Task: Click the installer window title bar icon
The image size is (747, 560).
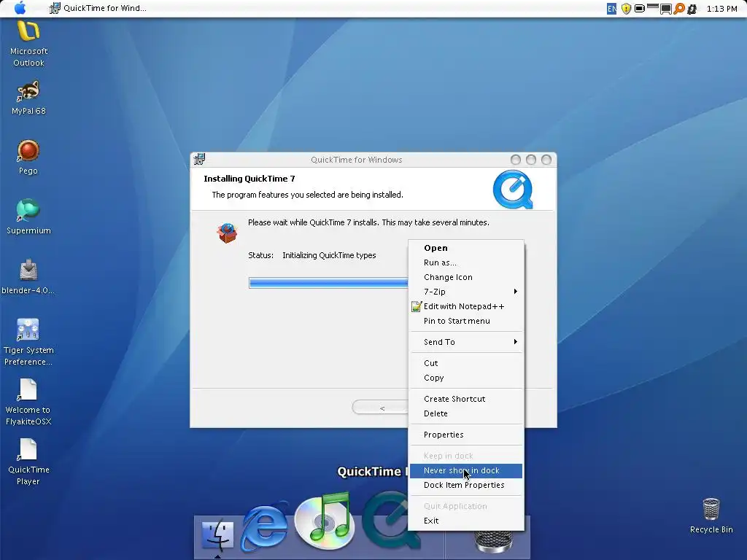Action: pos(199,159)
